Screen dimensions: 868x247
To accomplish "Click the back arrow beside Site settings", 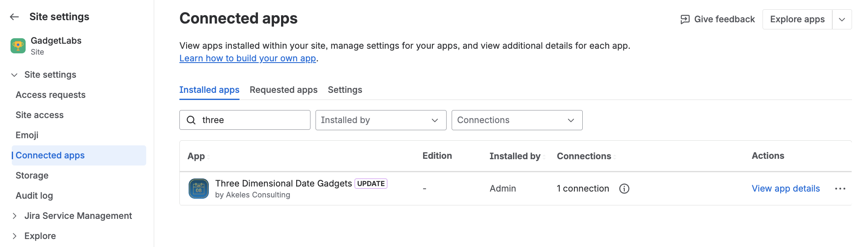I will tap(14, 17).
